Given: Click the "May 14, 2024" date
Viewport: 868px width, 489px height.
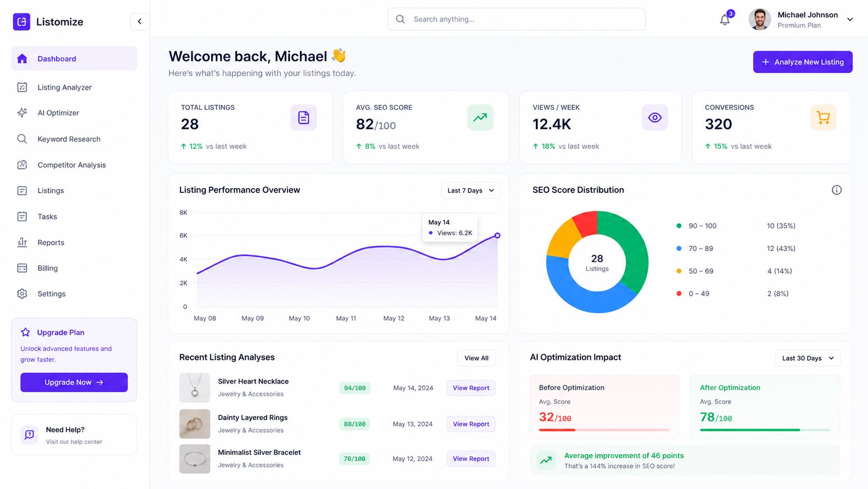Looking at the screenshot, I should coord(413,388).
